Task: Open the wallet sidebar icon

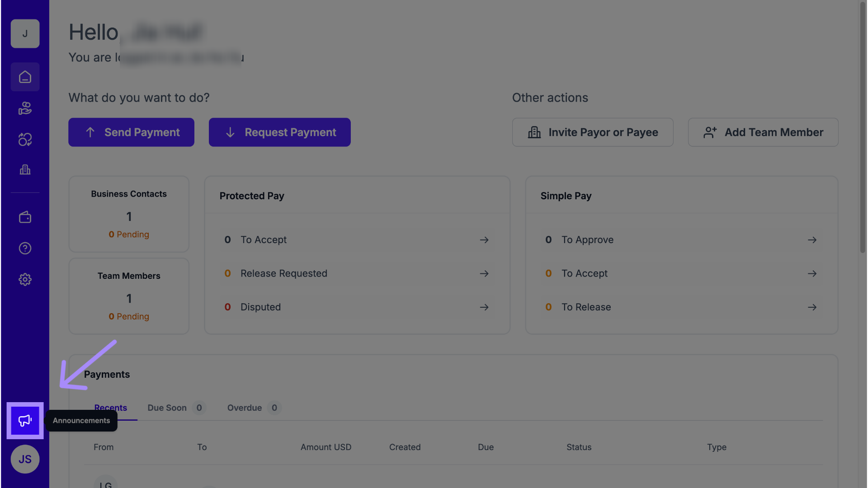Action: click(x=25, y=217)
